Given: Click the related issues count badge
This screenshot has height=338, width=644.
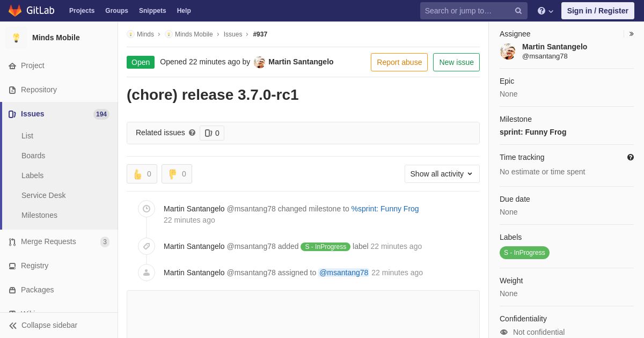Looking at the screenshot, I should (212, 133).
